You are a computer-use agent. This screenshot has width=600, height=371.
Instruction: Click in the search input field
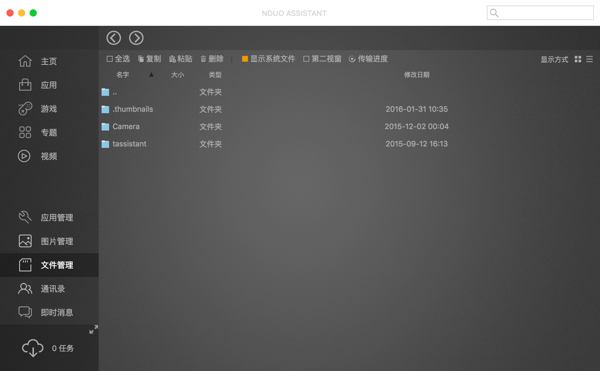(x=540, y=13)
